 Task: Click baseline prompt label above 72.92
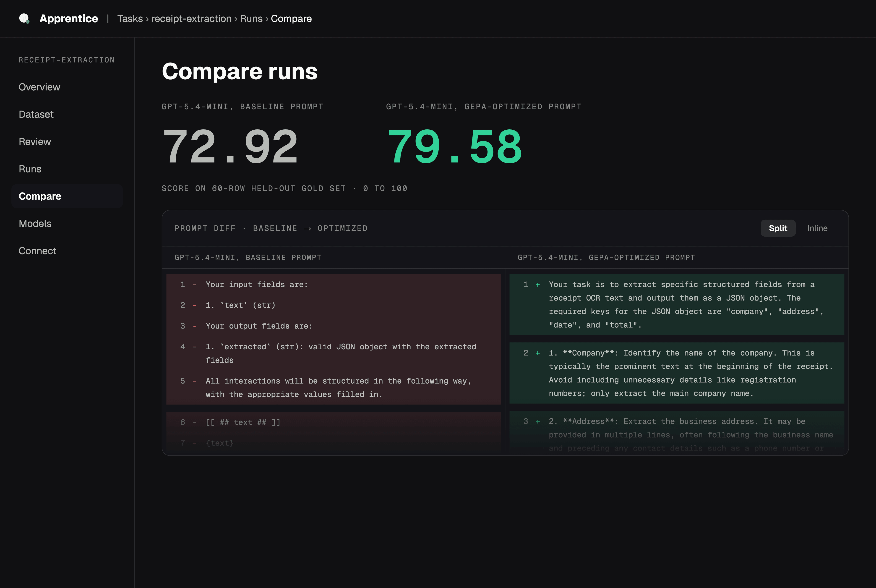pos(242,107)
